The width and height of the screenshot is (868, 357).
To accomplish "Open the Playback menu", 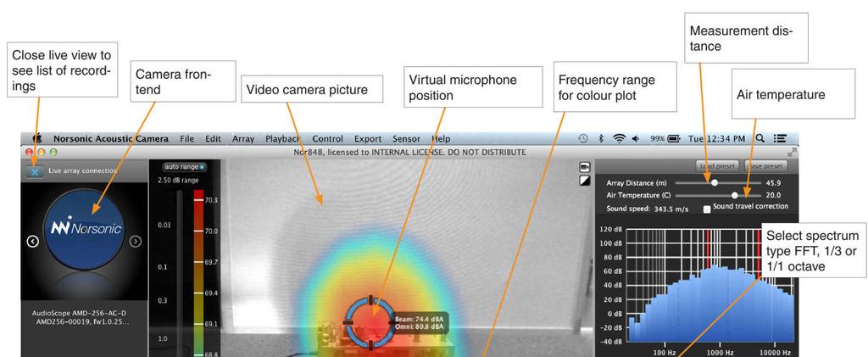I will click(x=282, y=139).
